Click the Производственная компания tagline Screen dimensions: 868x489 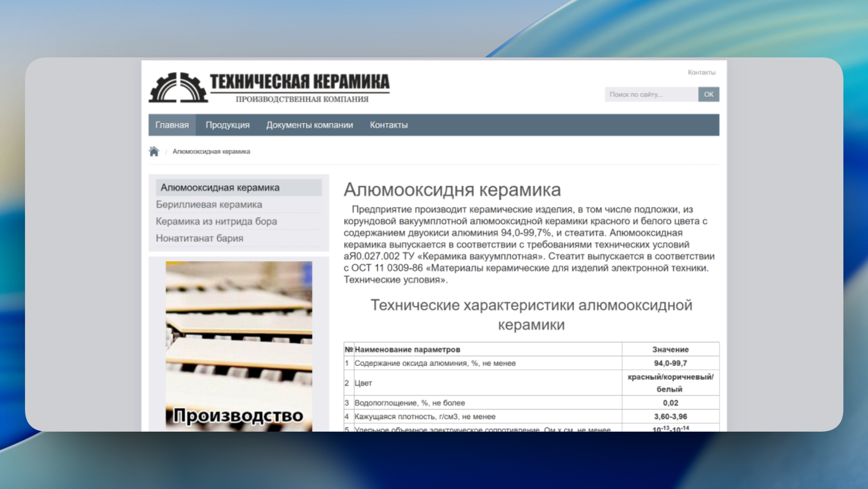tap(302, 99)
